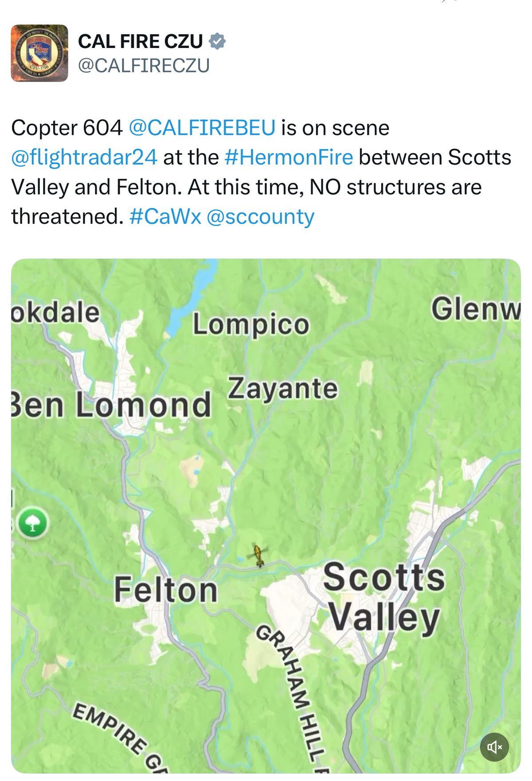Screen dimensions: 532x781
Task: Open the CAL FIRE CZU profile avatar
Action: point(39,53)
